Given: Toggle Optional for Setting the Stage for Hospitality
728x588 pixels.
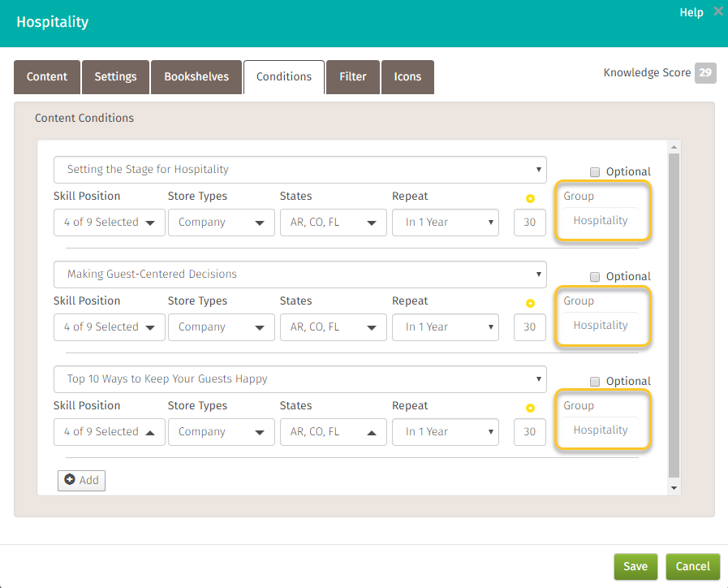Looking at the screenshot, I should coord(595,172).
